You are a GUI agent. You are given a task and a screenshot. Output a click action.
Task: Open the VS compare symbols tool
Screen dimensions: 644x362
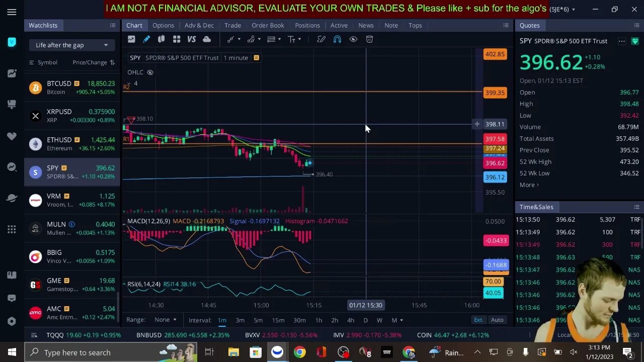pyautogui.click(x=192, y=39)
